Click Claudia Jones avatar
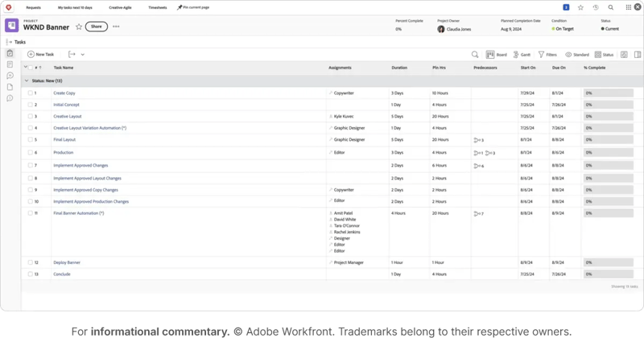Screen dimensions: 644x338 point(440,29)
